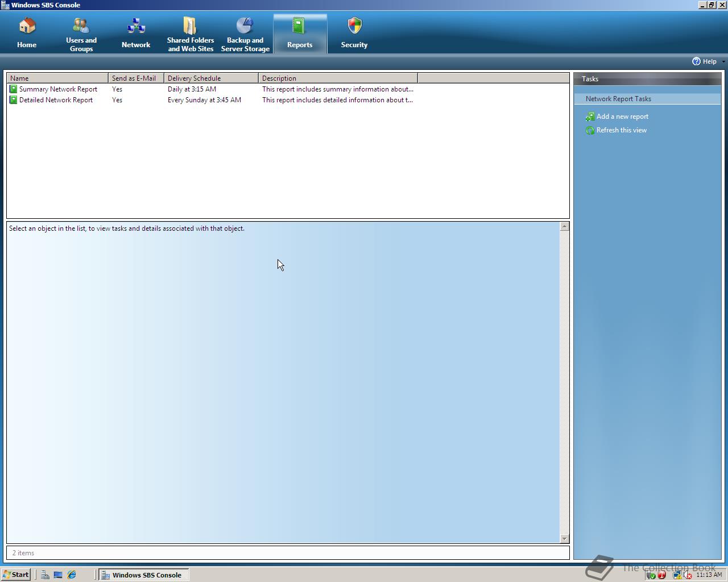Click the red alert tray icon
The width and height of the screenshot is (728, 582).
click(661, 575)
